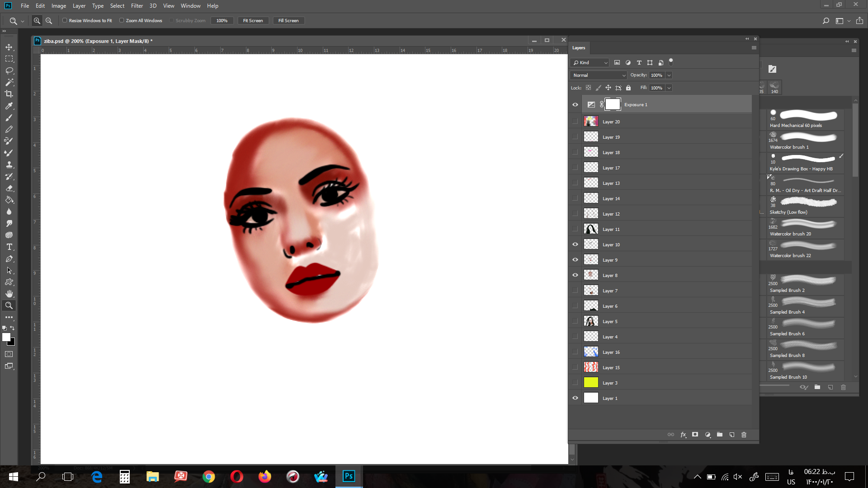Open the Layers panel options menu

point(754,47)
